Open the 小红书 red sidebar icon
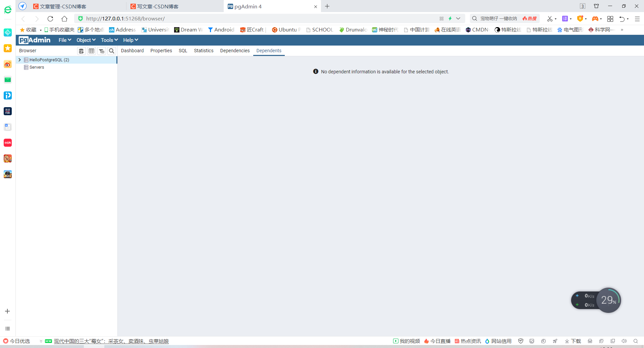The height and width of the screenshot is (348, 644). click(8, 143)
